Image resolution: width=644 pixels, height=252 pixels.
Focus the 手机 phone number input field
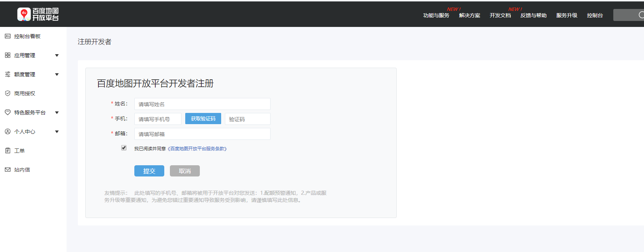[158, 119]
